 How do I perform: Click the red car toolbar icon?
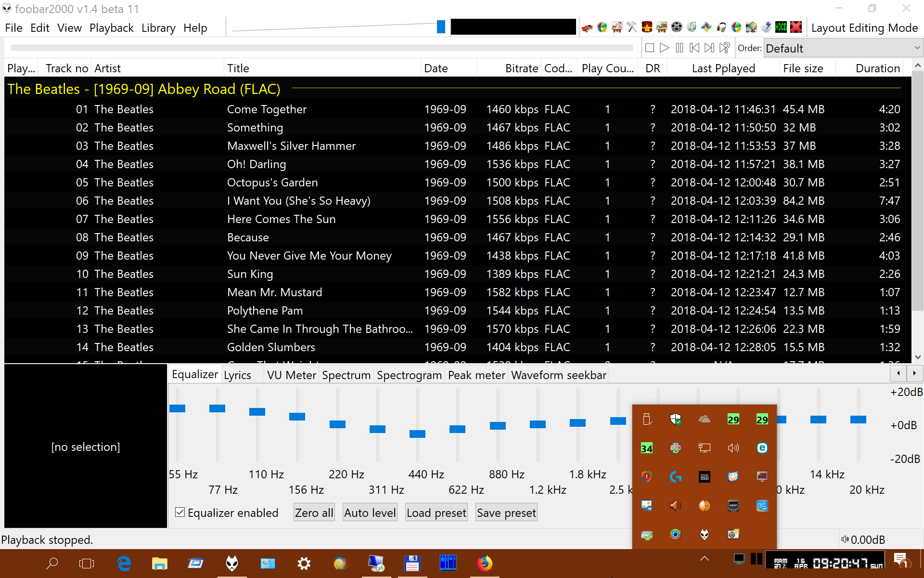(587, 27)
